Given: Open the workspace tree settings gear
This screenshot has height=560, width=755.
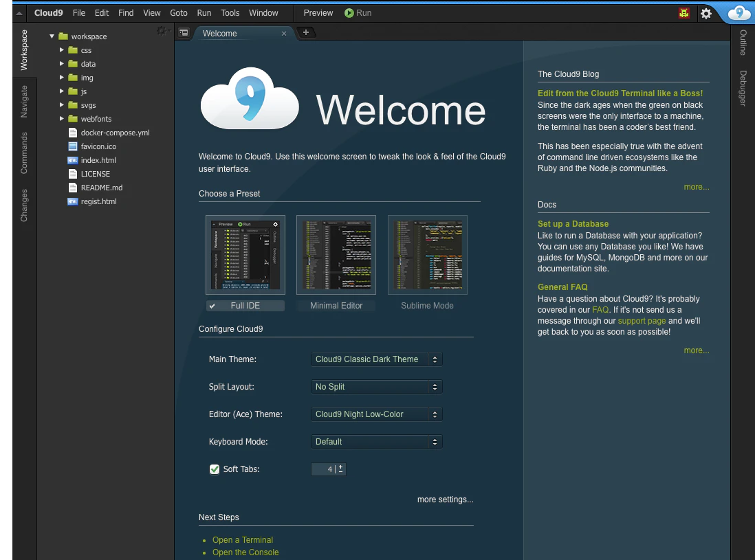Looking at the screenshot, I should coord(162,31).
